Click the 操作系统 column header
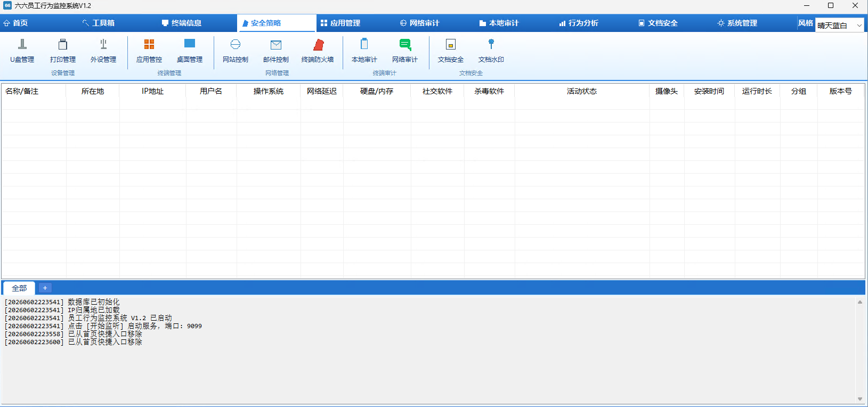The image size is (868, 407). coord(269,91)
